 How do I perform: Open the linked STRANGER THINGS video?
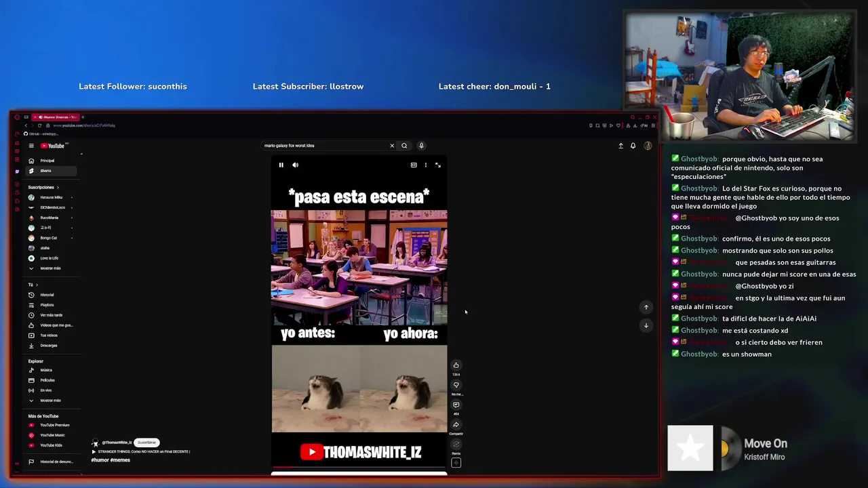(141, 451)
